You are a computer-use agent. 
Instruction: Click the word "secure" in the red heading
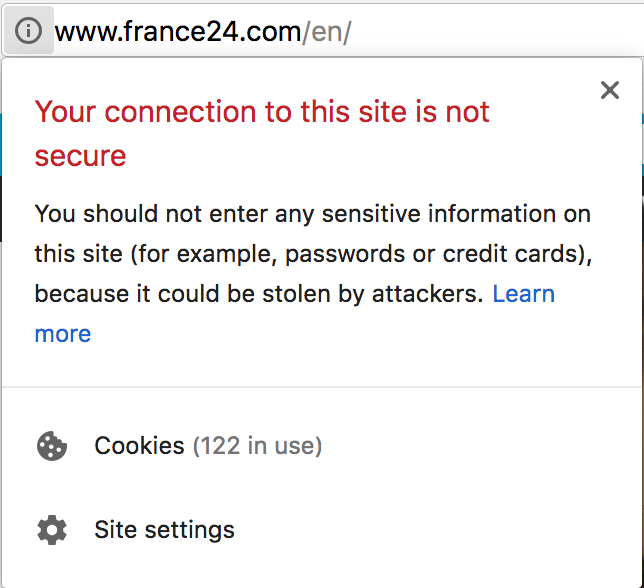[80, 156]
